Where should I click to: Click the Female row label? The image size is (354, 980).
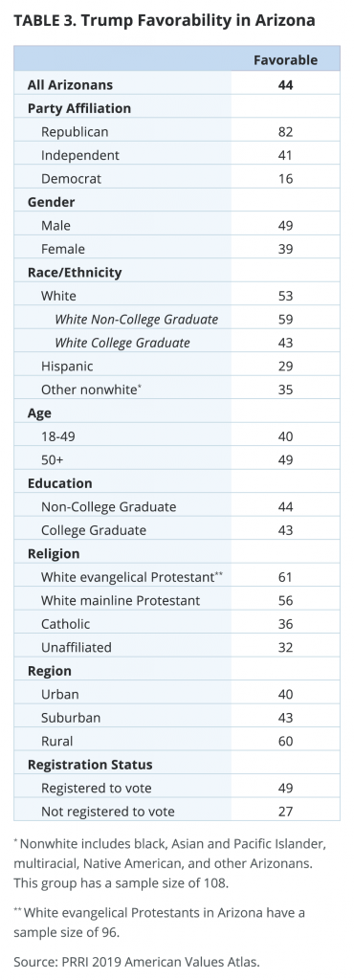pyautogui.click(x=63, y=249)
